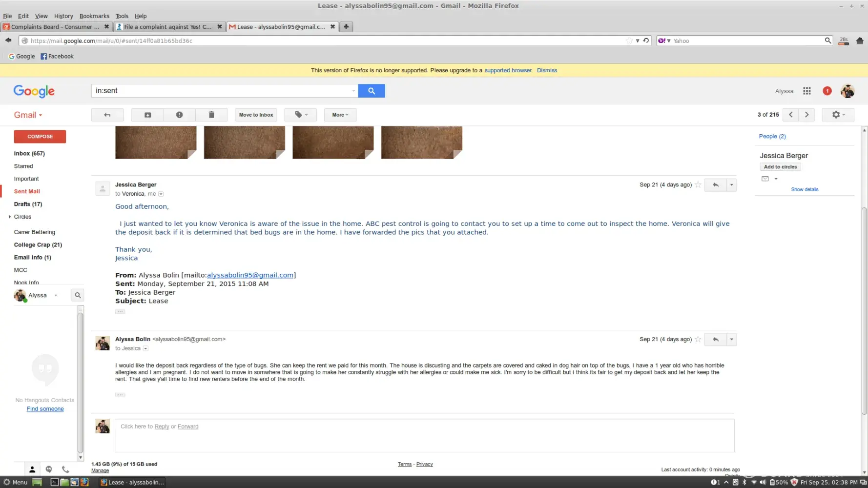Open the Bookmarks menu
Viewport: 868px width, 488px height.
94,16
